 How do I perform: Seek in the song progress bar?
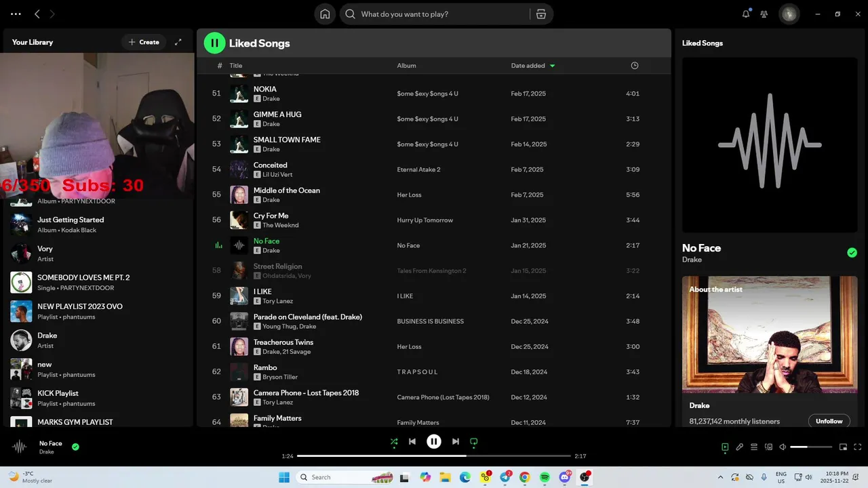click(434, 456)
